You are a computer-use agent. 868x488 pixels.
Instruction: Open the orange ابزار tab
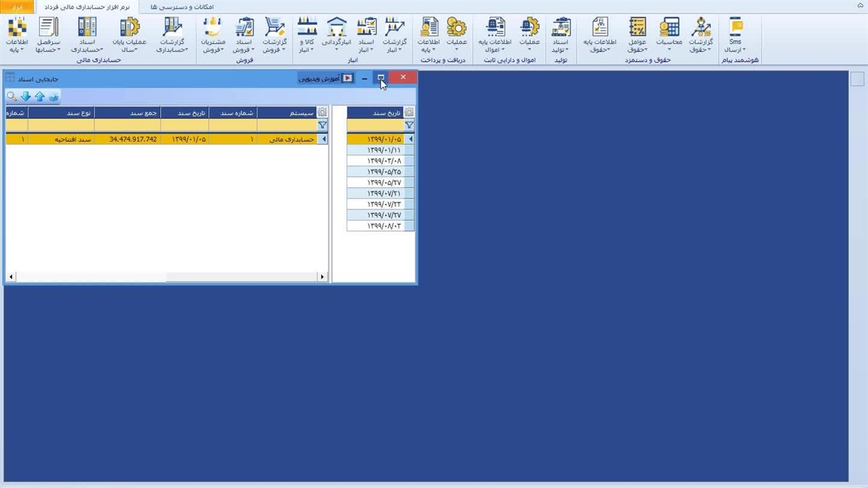click(17, 7)
